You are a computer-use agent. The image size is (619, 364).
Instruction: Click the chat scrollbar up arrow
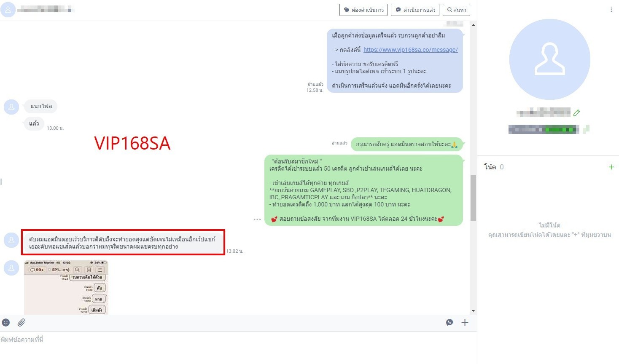coord(473,25)
